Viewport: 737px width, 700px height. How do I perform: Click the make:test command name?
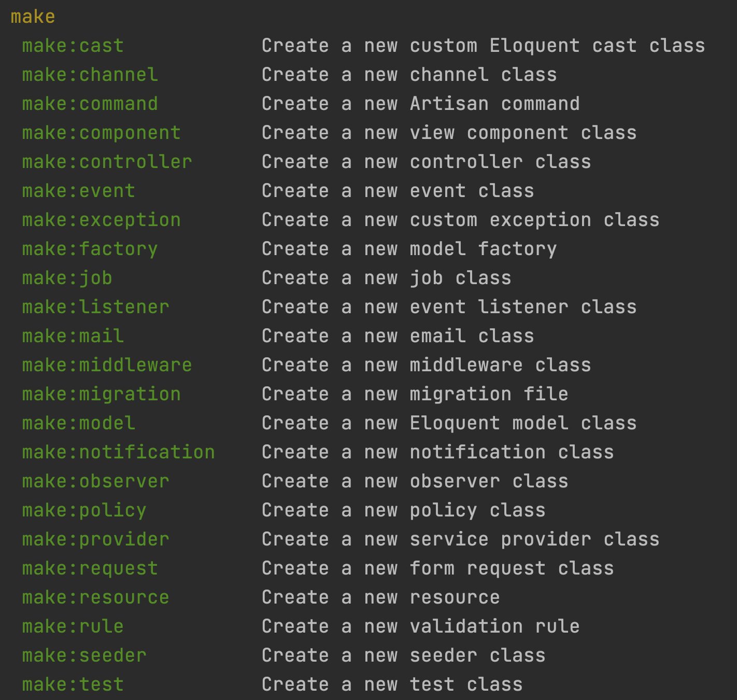tap(73, 684)
